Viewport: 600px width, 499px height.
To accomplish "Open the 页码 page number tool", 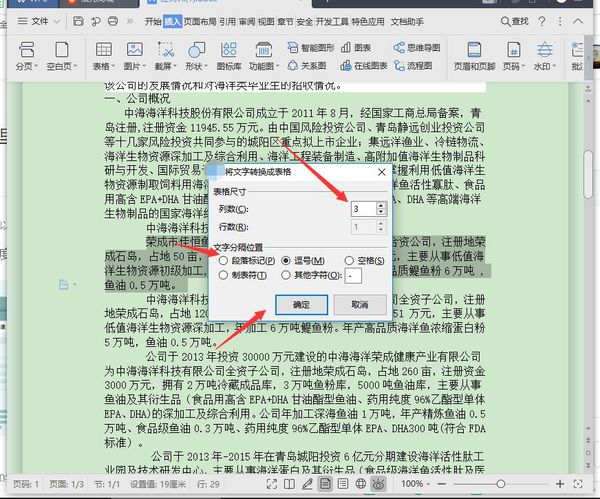I will (x=513, y=56).
